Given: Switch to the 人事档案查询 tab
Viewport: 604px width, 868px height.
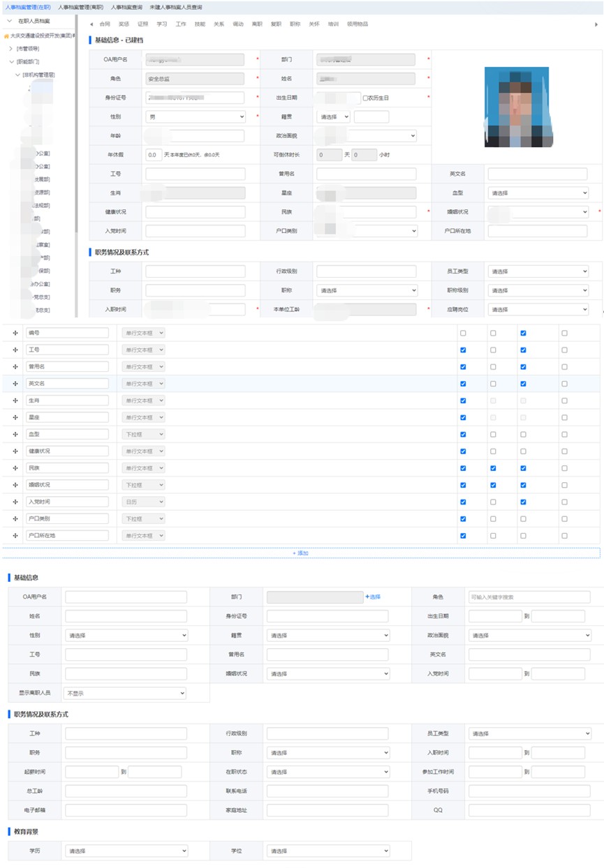Looking at the screenshot, I should click(x=126, y=7).
